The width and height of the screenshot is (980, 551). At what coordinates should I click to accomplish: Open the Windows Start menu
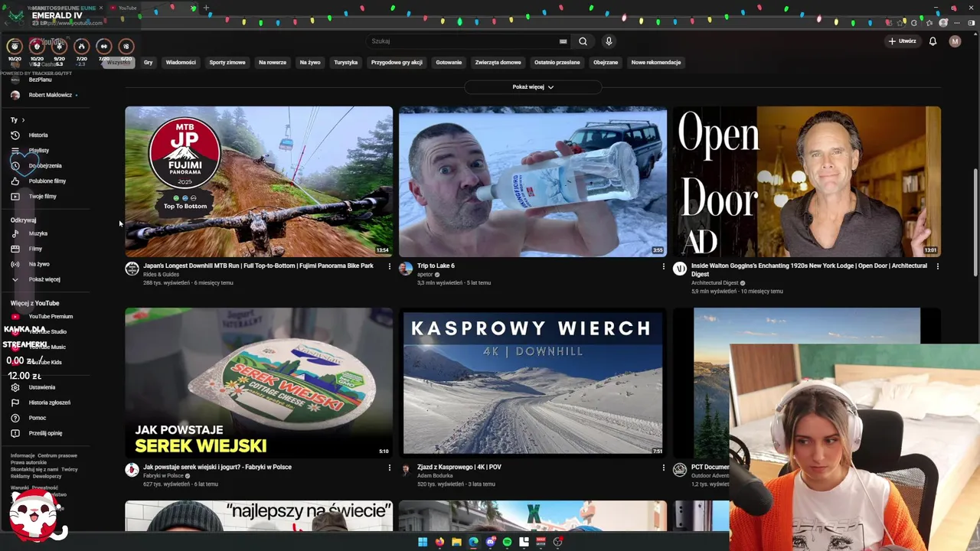point(423,542)
